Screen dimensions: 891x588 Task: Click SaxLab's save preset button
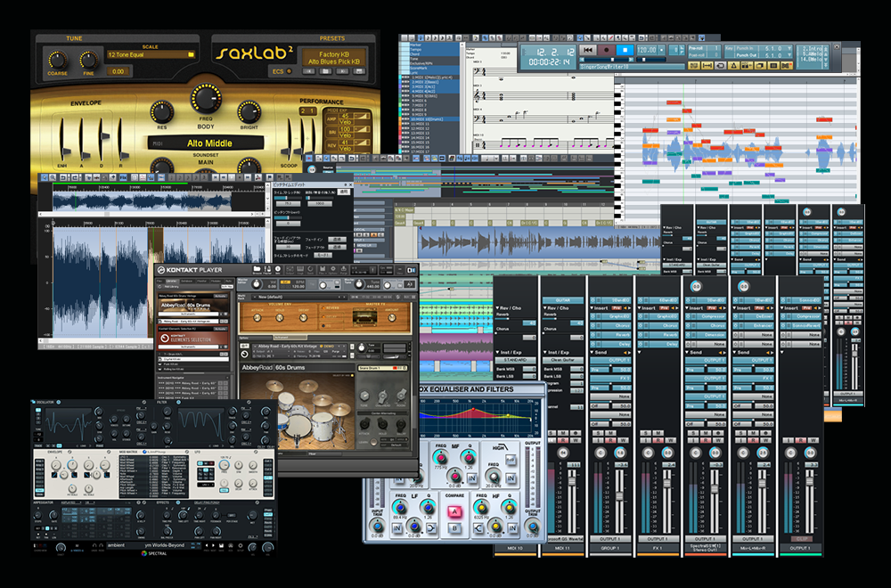359,71
